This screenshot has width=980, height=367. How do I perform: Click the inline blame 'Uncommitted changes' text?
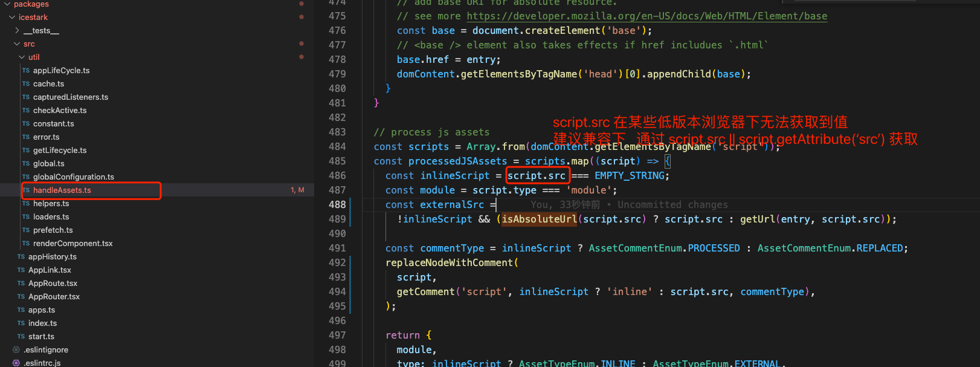pos(672,204)
